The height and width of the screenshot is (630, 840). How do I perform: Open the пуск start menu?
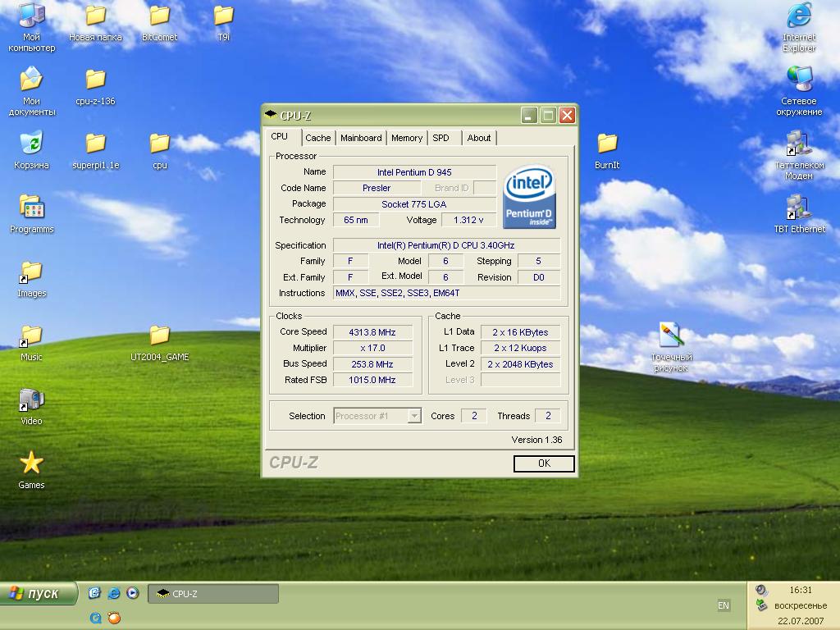click(38, 594)
